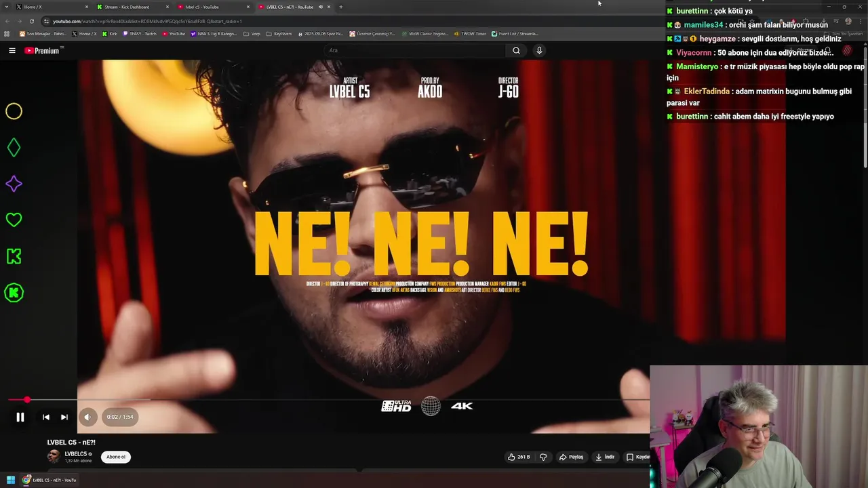868x488 pixels.
Task: Open a new browser tab
Action: tap(340, 7)
